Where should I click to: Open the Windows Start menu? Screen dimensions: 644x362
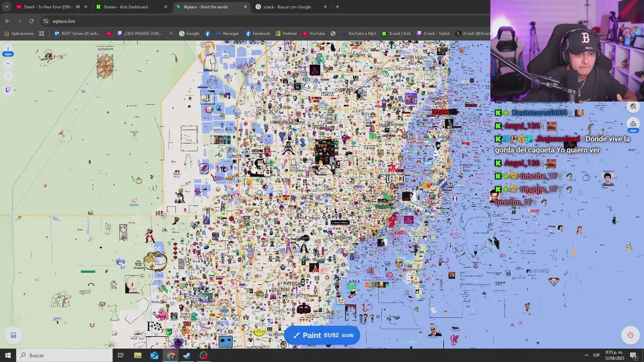8,355
